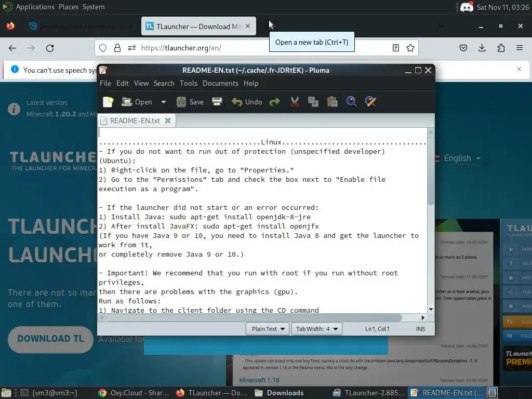Image resolution: width=532 pixels, height=399 pixels.
Task: Open the Help menu in Pluma
Action: [251, 83]
